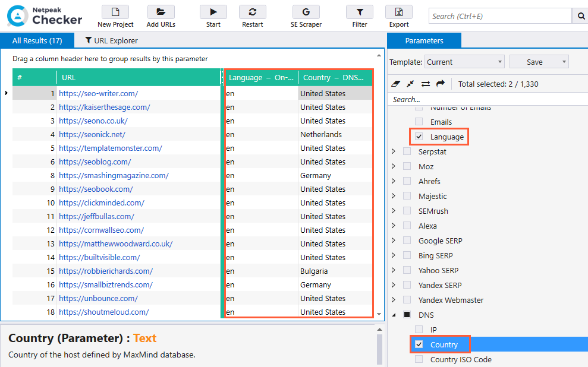Click the eraser icon in Parameters toolbar
The image size is (588, 367).
point(395,84)
